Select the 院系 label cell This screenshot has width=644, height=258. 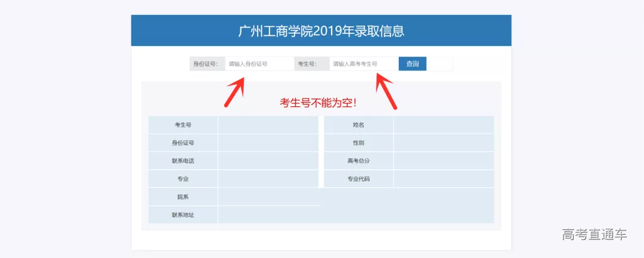[183, 196]
